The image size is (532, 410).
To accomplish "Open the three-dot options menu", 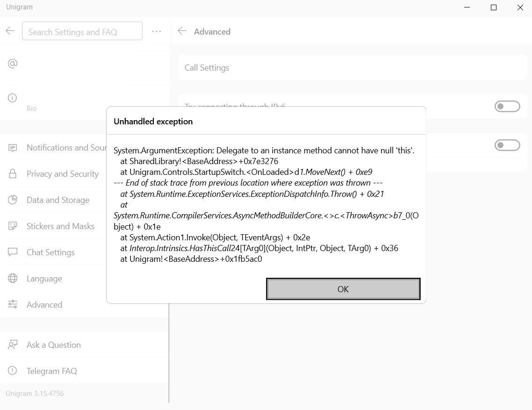I will pos(157,30).
